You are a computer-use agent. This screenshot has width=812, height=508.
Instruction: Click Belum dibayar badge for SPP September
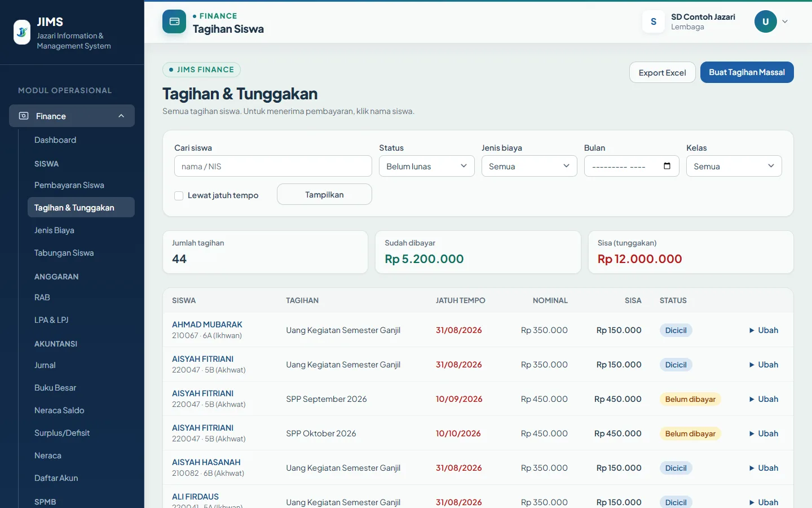coord(690,399)
